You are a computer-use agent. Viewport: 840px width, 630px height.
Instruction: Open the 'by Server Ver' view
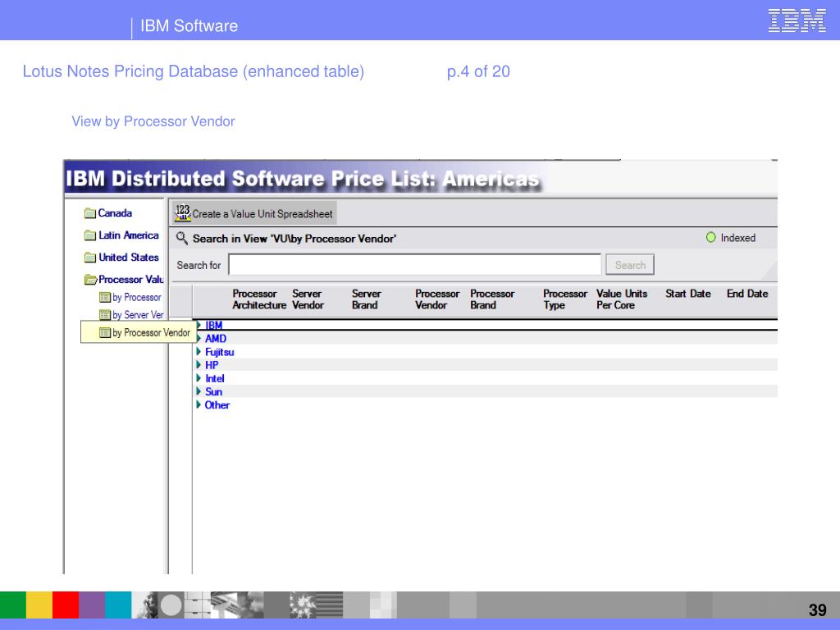point(138,315)
